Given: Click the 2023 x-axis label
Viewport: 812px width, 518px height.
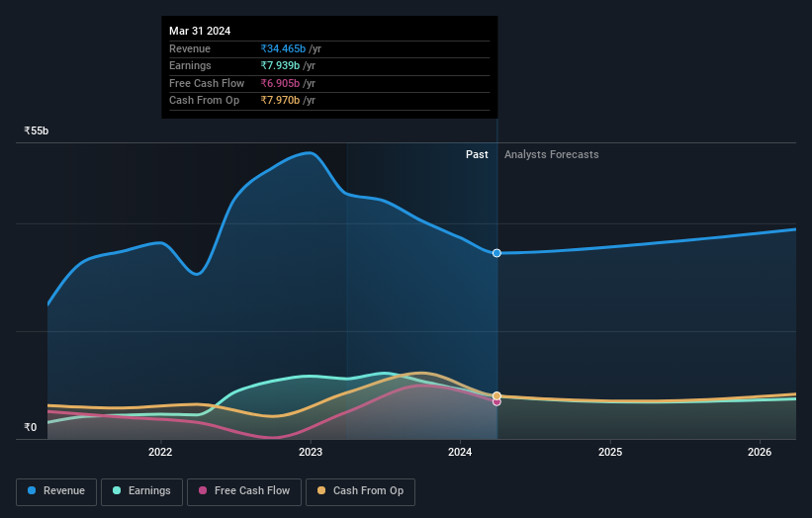Looking at the screenshot, I should [311, 452].
